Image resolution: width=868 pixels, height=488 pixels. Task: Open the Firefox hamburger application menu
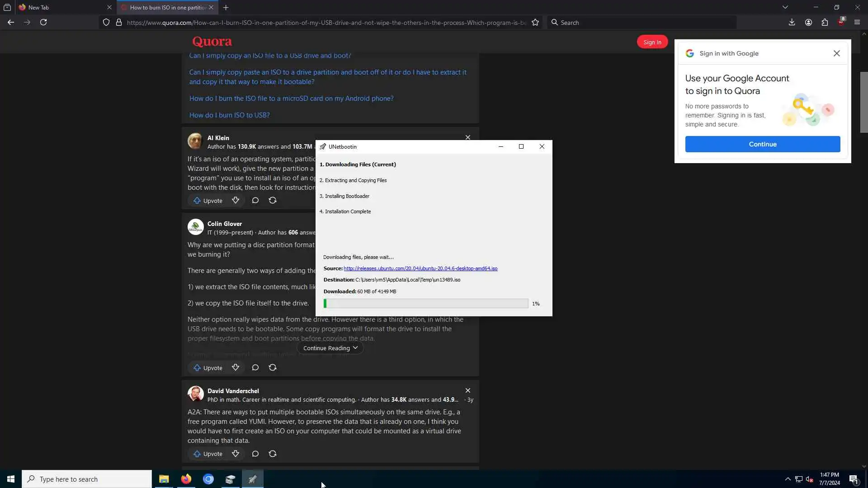pos(857,22)
